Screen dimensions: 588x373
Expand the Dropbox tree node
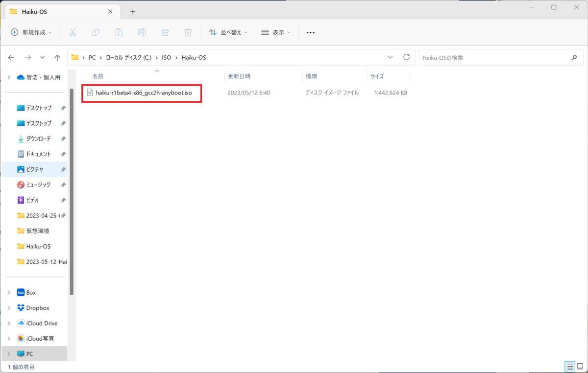(x=9, y=308)
